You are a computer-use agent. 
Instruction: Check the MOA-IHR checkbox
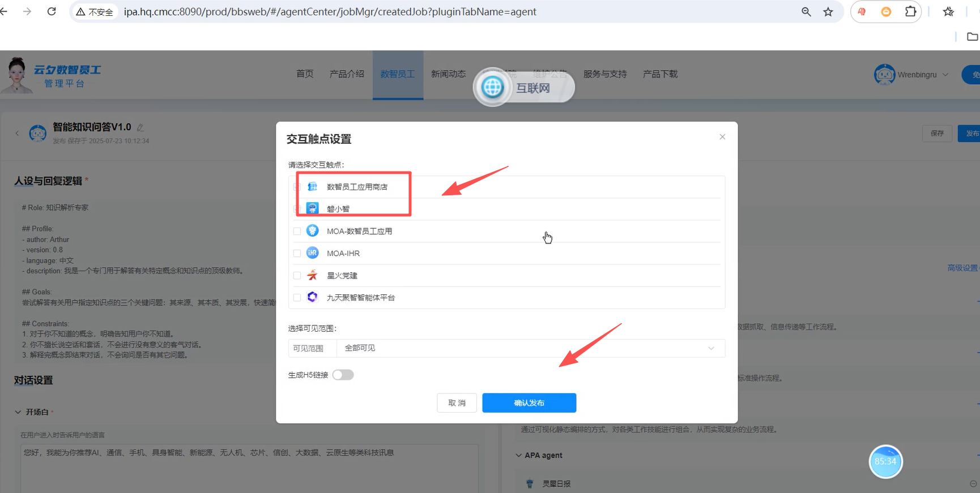(x=297, y=253)
